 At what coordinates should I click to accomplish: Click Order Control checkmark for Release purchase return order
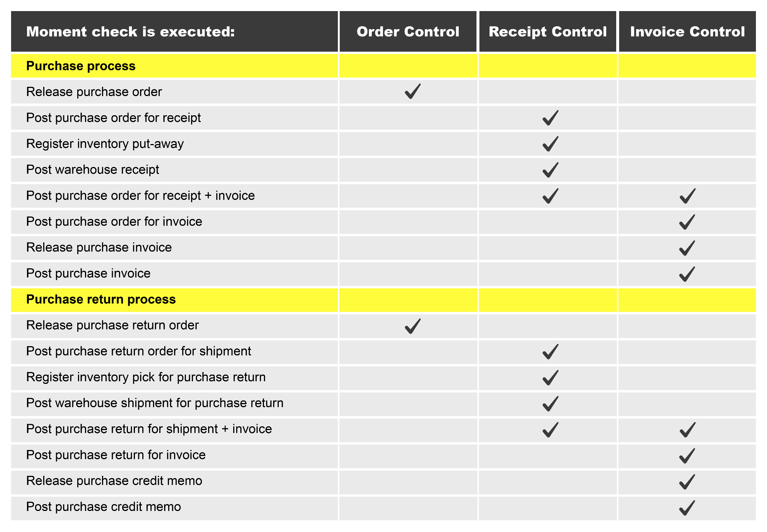pos(413,326)
